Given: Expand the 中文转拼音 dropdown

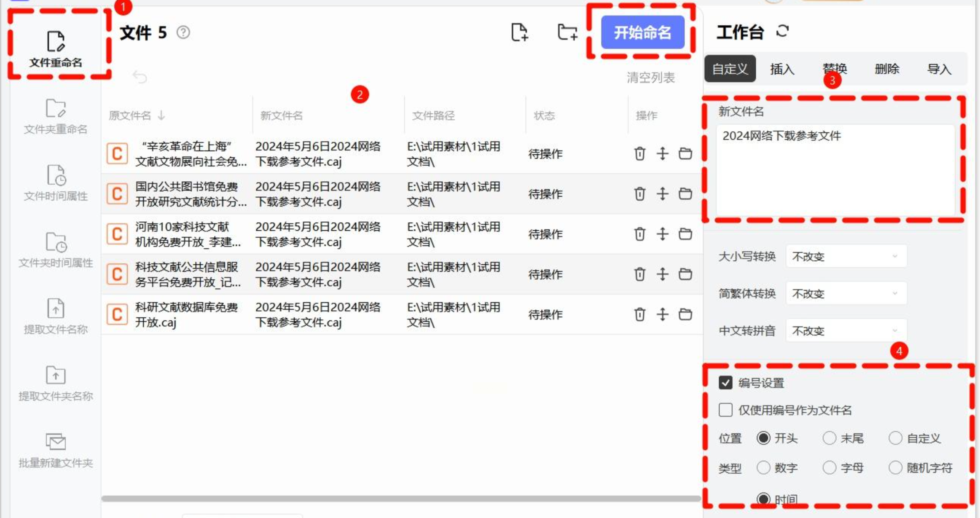Looking at the screenshot, I should (x=846, y=331).
